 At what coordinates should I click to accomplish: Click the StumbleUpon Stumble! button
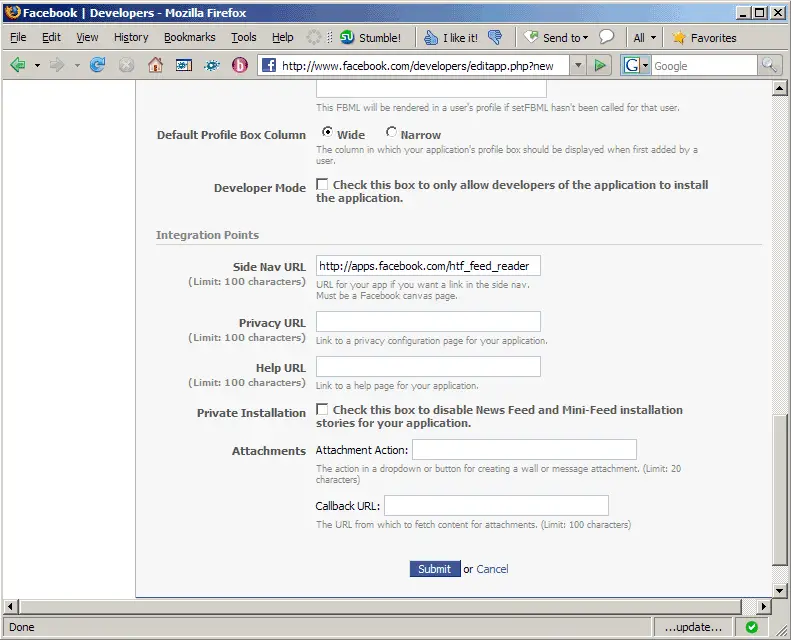(370, 37)
